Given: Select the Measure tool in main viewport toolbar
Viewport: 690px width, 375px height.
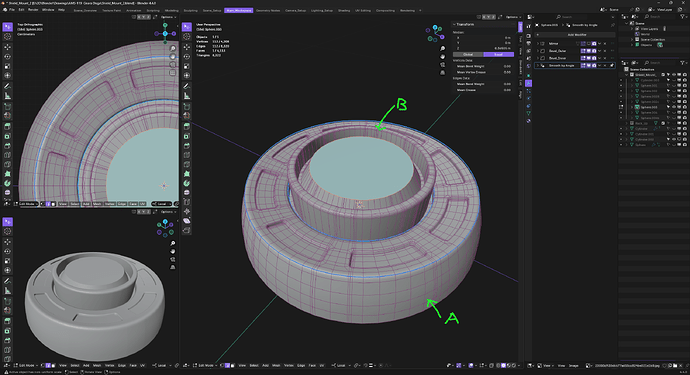Looking at the screenshot, I should tap(187, 96).
